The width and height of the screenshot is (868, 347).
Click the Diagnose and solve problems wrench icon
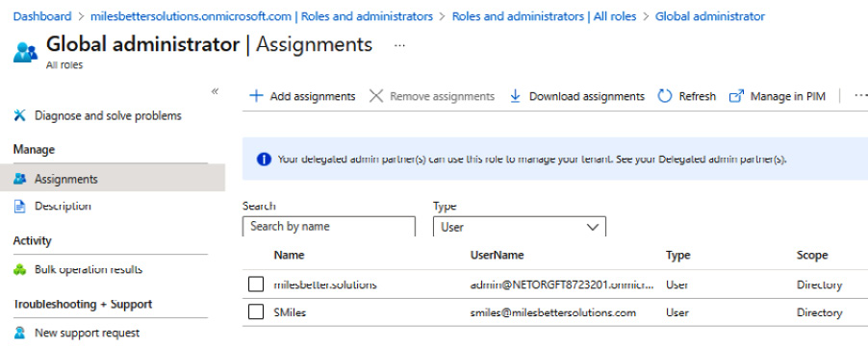[20, 115]
